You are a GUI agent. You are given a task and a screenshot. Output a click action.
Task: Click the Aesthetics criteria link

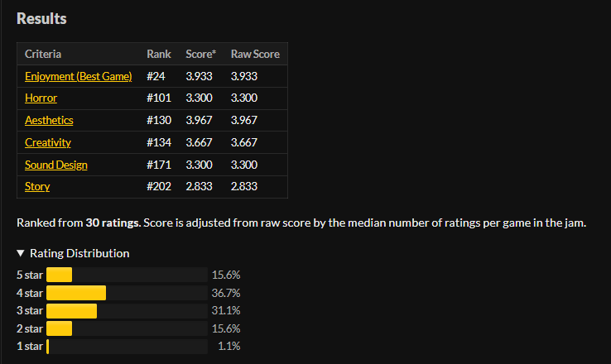pos(49,120)
